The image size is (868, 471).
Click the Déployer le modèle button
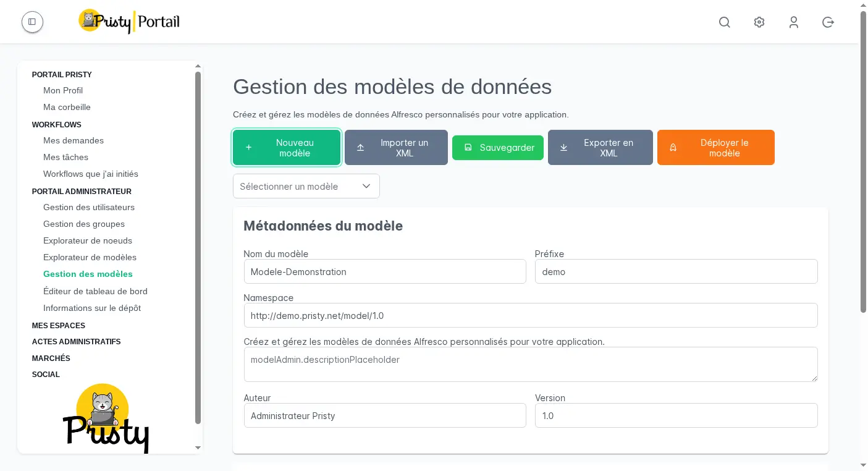coord(716,147)
